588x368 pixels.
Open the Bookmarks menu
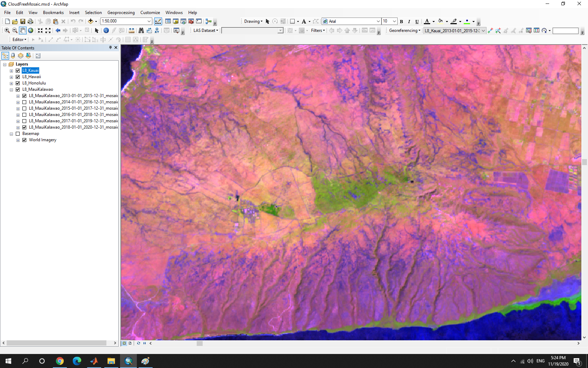(53, 13)
